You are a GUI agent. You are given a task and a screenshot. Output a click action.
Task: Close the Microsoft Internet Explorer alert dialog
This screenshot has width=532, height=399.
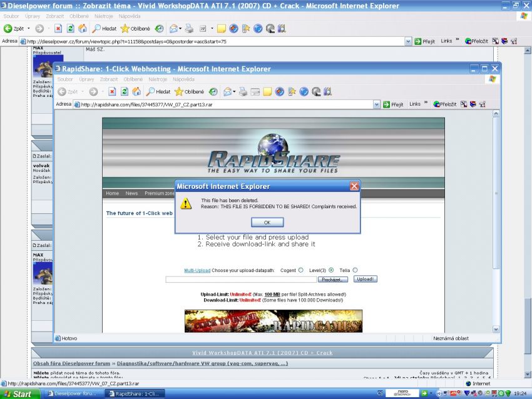tap(354, 186)
